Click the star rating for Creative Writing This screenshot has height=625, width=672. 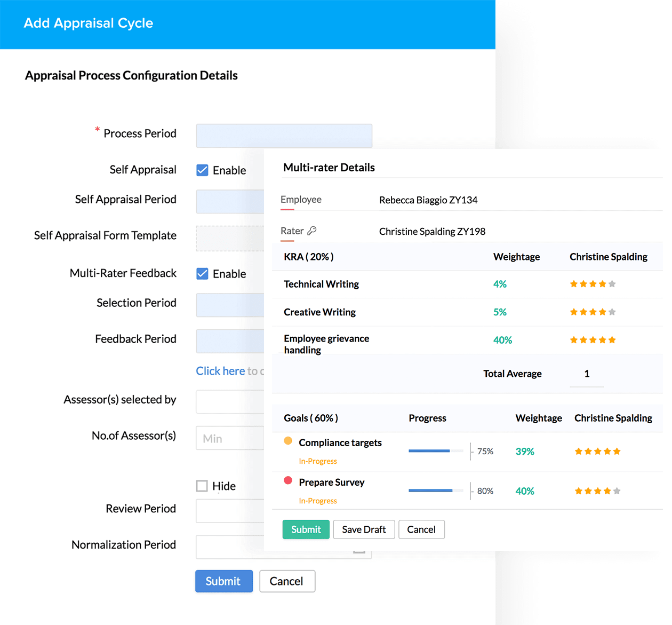593,312
